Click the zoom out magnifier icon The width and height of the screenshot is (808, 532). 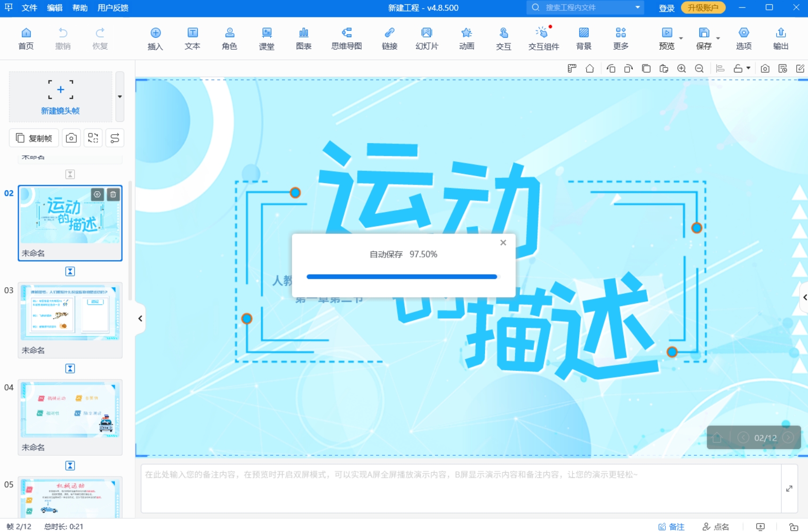(x=699, y=68)
